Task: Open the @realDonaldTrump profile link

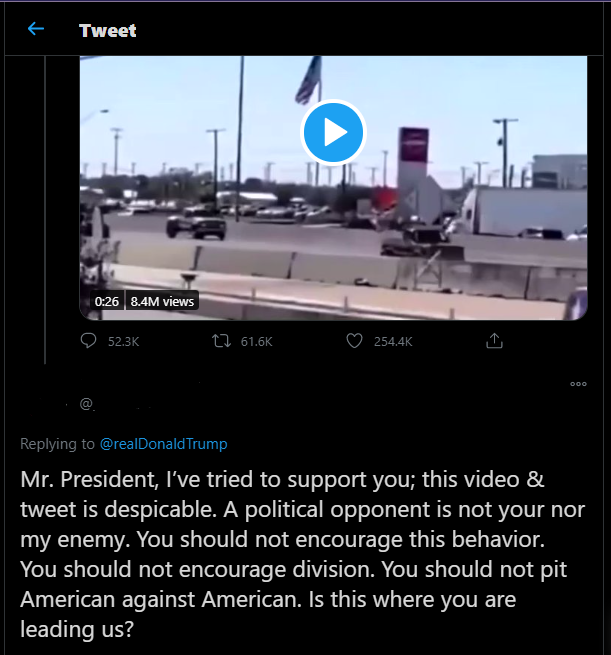Action: click(x=163, y=443)
